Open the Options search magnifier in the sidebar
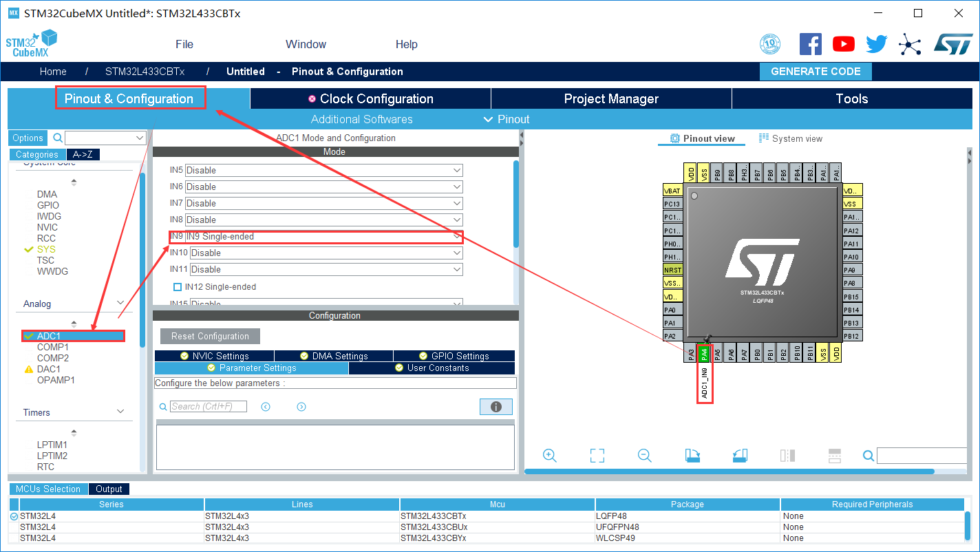This screenshot has width=980, height=552. point(58,138)
